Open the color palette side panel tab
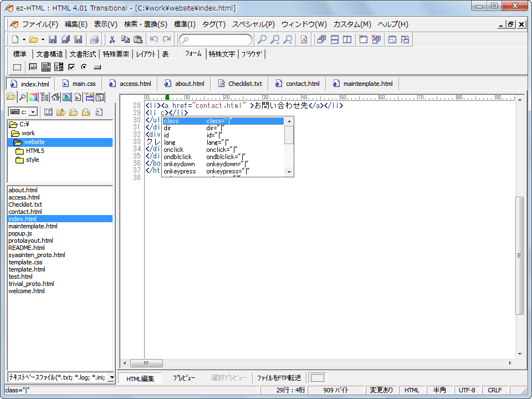The height and width of the screenshot is (399, 532). [33, 98]
